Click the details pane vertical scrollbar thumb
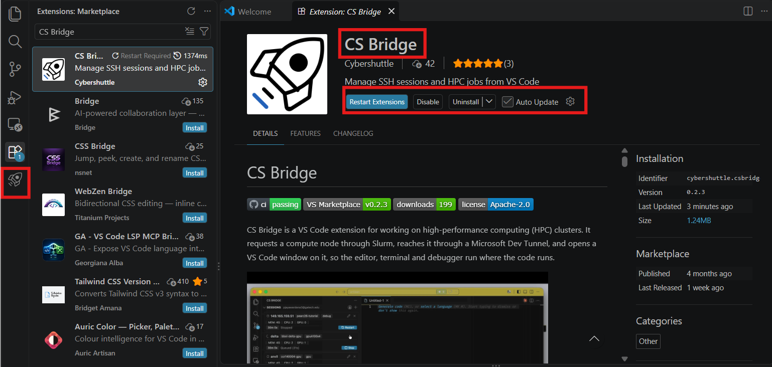Image resolution: width=772 pixels, height=367 pixels. (x=624, y=162)
